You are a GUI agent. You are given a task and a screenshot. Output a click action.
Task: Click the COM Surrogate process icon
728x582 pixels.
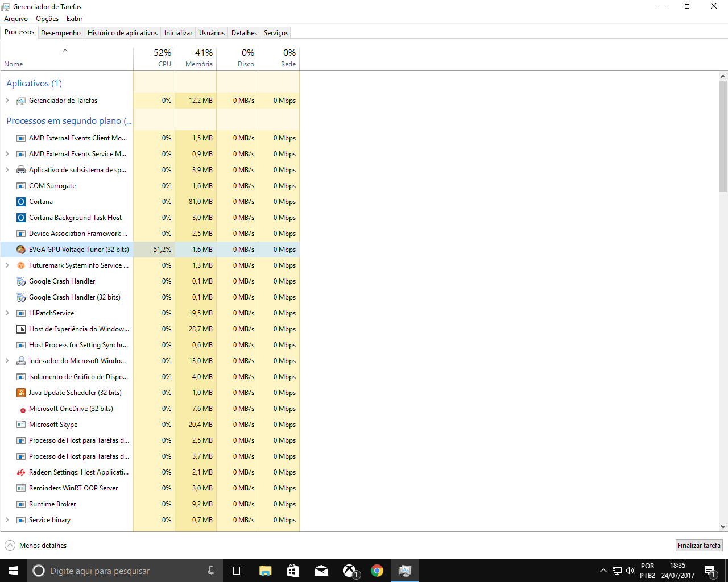tap(21, 186)
